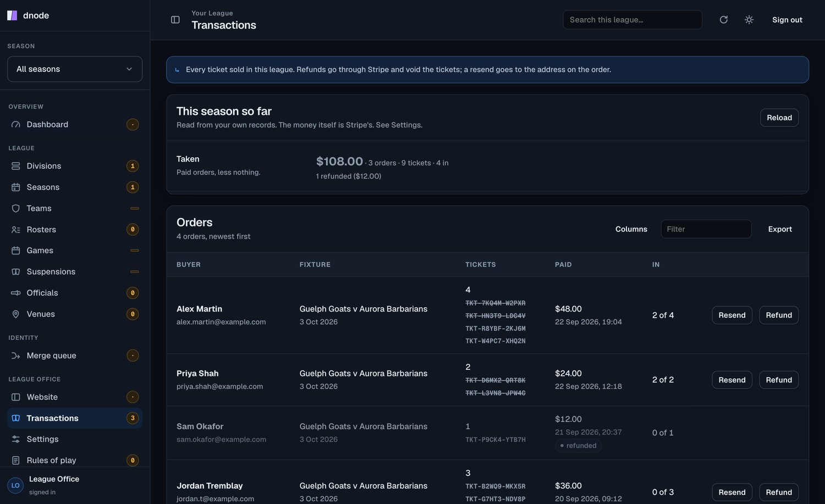This screenshot has height=504, width=825.
Task: Click Sam Okafor buyer name
Action: (x=200, y=427)
